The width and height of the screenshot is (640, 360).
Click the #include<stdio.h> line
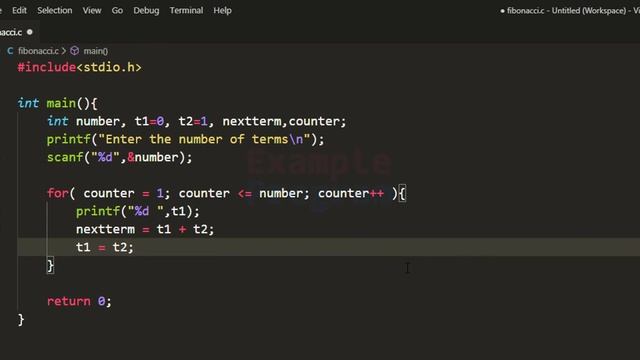click(79, 67)
